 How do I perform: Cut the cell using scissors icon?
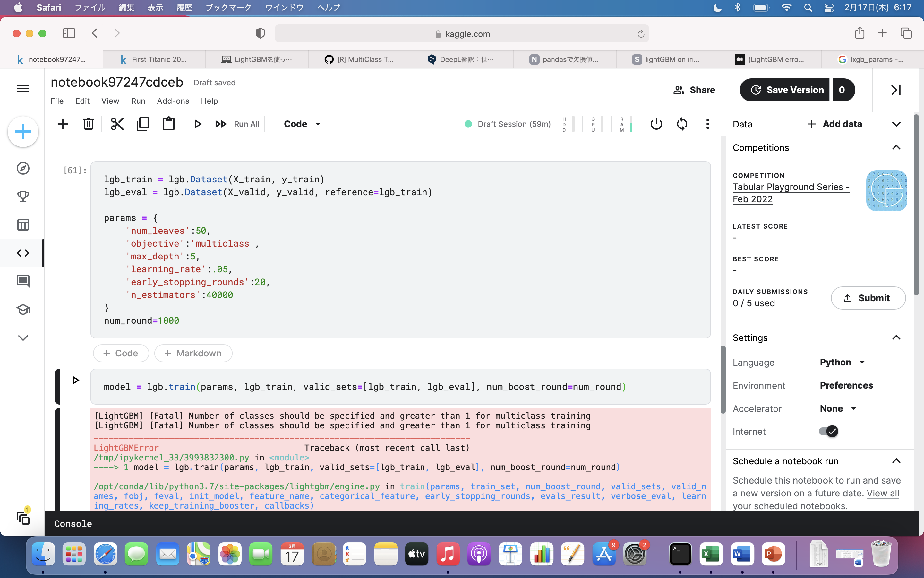coord(117,124)
